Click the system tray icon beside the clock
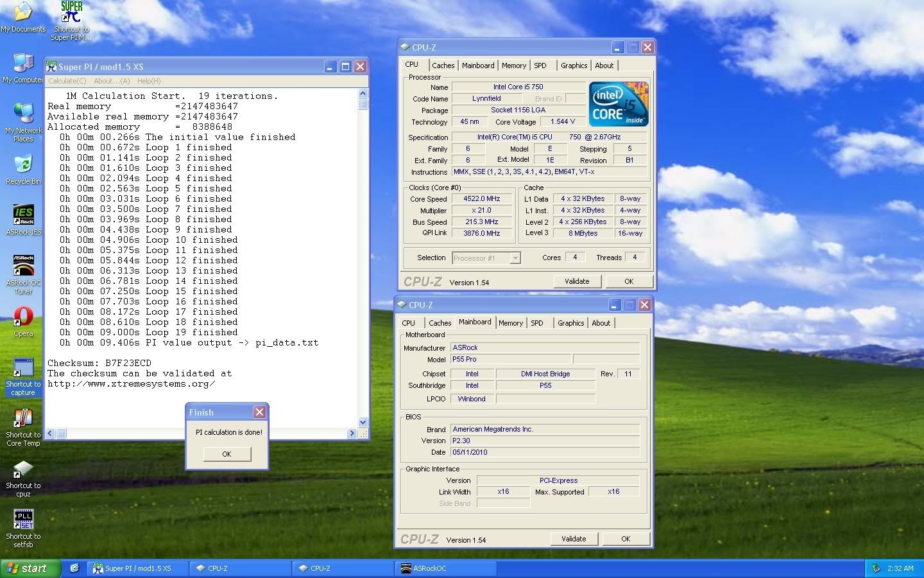 pos(876,568)
